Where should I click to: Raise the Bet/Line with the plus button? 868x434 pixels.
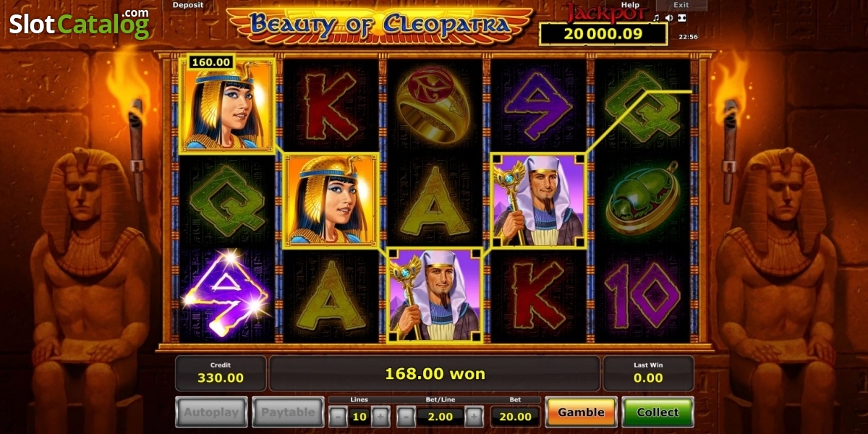click(474, 416)
